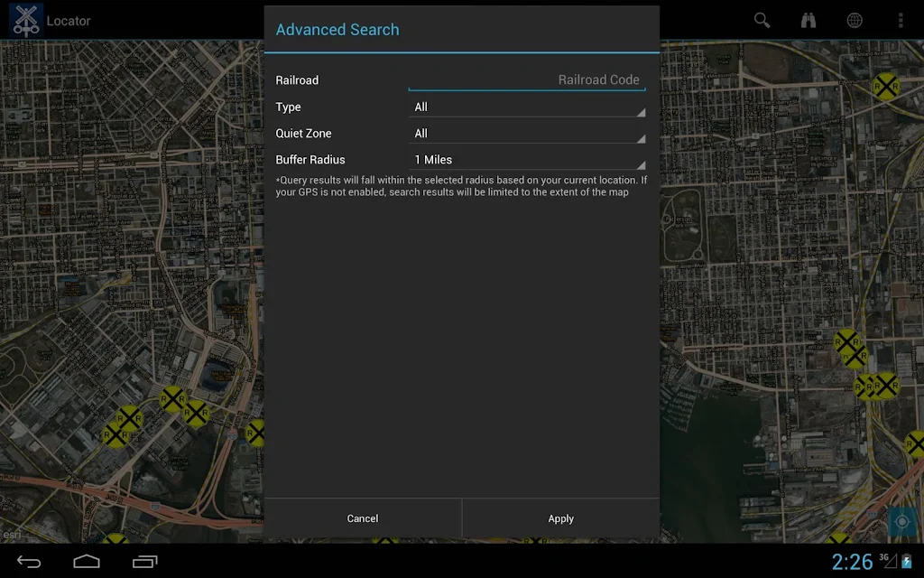The image size is (924, 578).
Task: Expand the Quiet Zone dropdown
Action: 527,133
